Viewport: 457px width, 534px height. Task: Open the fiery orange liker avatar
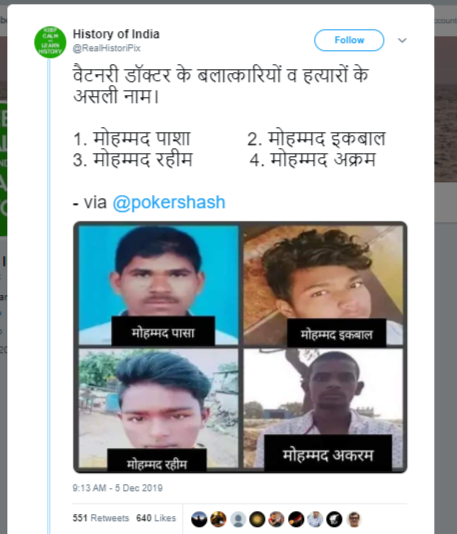218,519
